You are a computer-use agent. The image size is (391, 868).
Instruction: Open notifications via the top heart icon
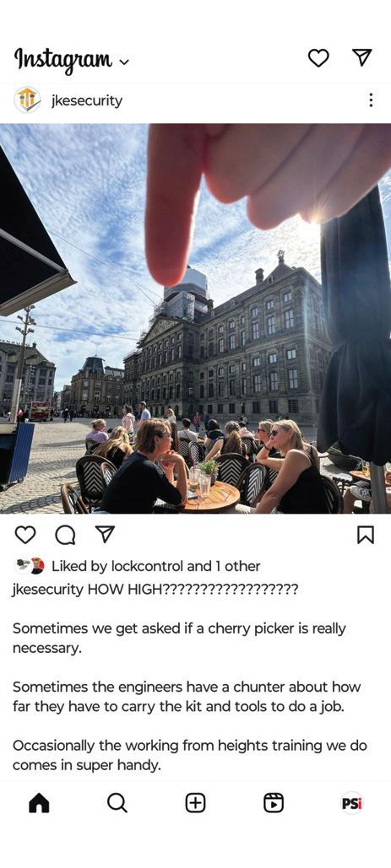click(318, 57)
